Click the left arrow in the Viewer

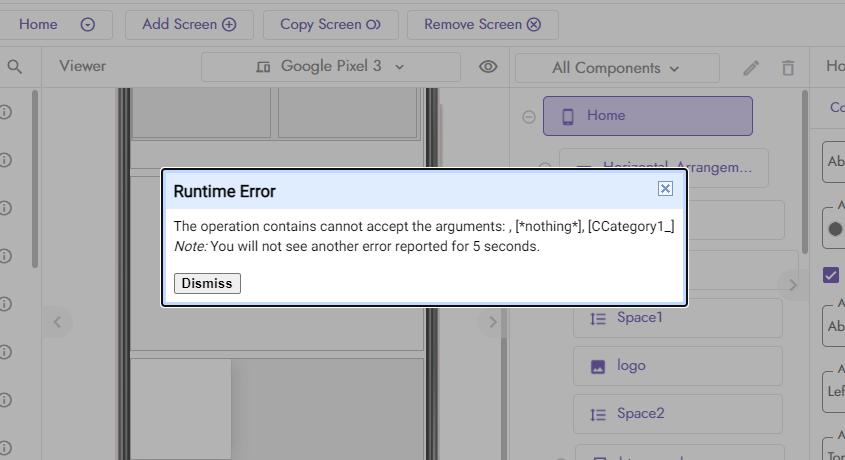(x=57, y=322)
